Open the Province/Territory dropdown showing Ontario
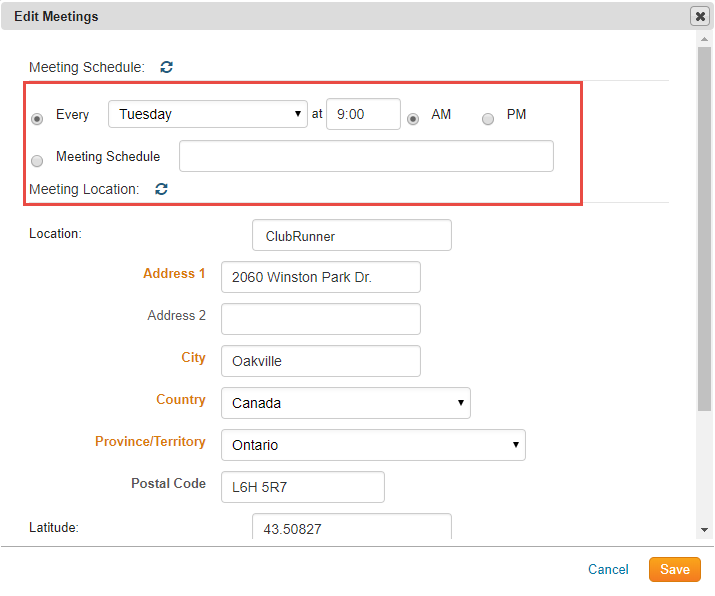The width and height of the screenshot is (715, 596). tap(372, 445)
